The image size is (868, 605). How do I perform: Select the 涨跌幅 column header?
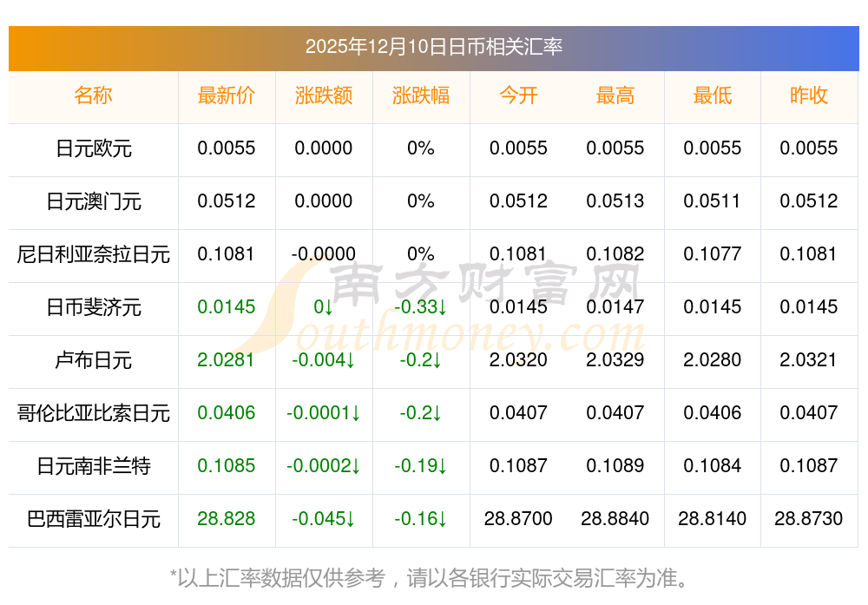pyautogui.click(x=421, y=95)
